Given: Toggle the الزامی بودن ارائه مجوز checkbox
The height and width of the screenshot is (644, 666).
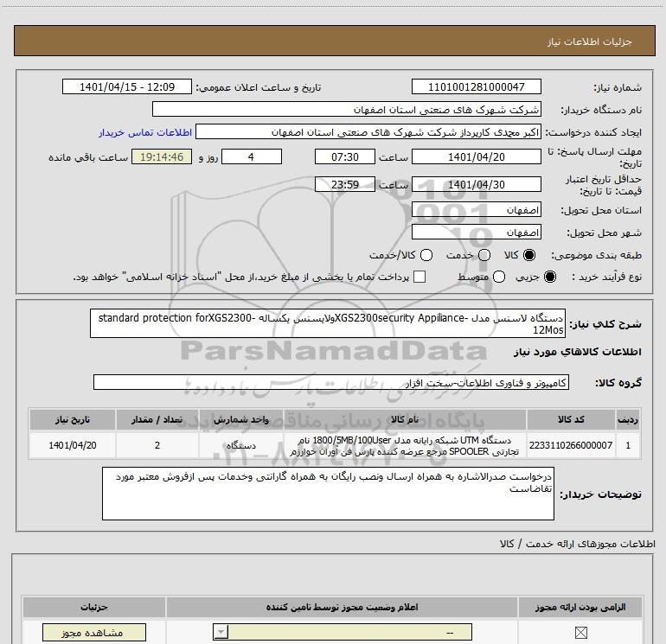Looking at the screenshot, I should [x=580, y=633].
